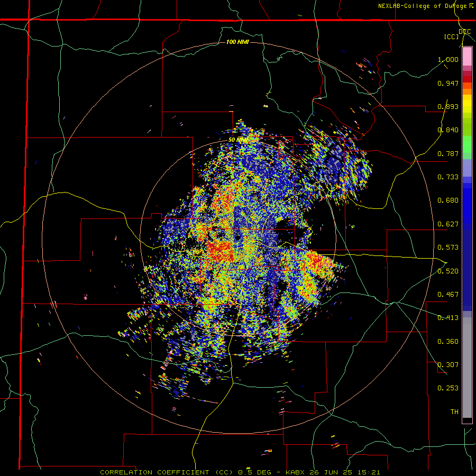
Task: Click the 0.520 legend value
Action: pos(448,271)
